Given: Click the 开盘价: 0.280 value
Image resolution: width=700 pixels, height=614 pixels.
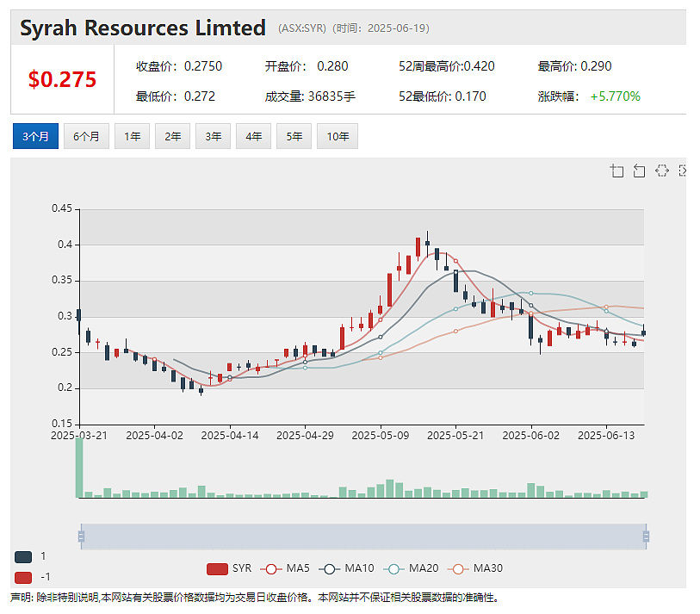Looking at the screenshot, I should coord(307,66).
